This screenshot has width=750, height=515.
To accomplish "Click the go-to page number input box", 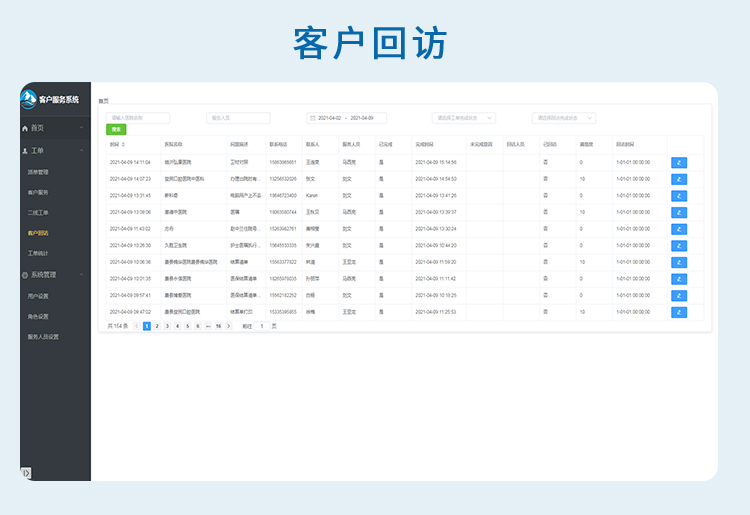I will (x=261, y=326).
